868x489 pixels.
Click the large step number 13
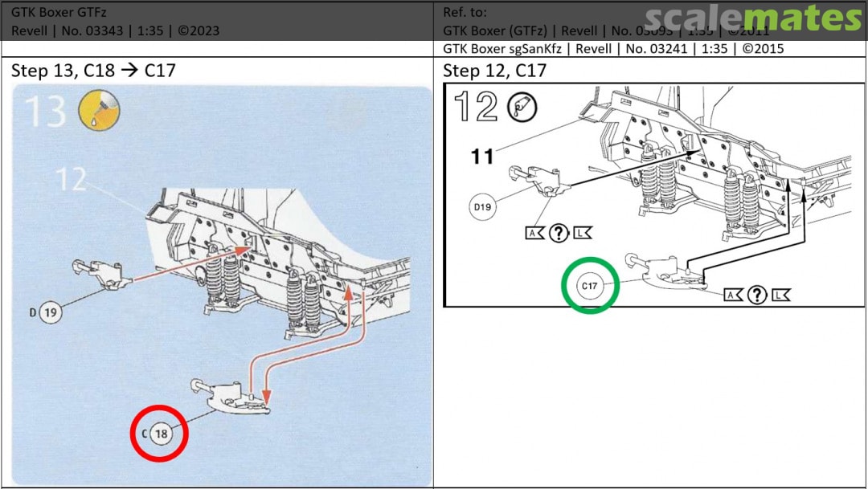coord(44,110)
